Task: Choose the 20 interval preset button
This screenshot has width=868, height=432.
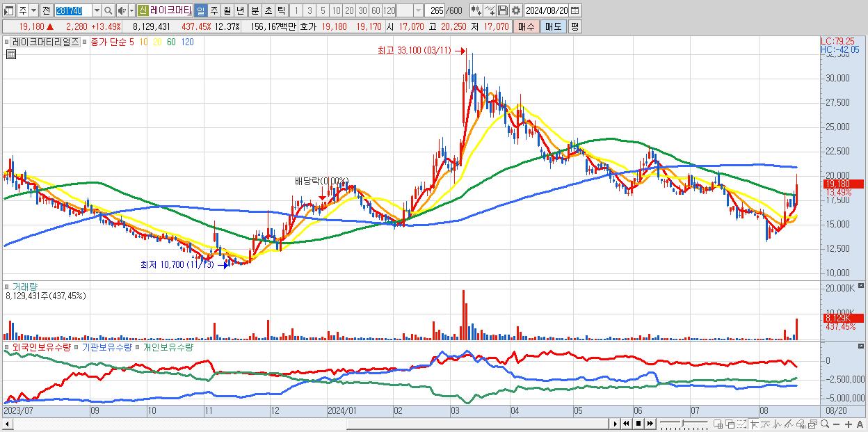Action: point(349,10)
